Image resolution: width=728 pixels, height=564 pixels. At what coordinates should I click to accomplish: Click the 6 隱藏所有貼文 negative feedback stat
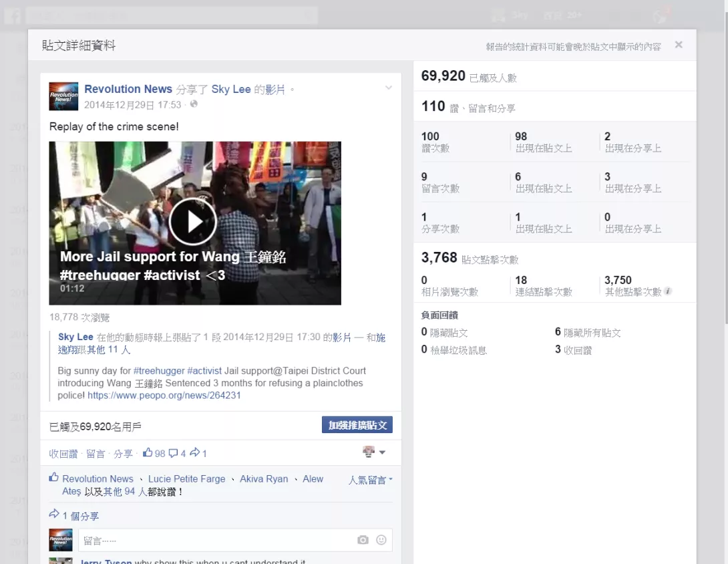coord(588,333)
